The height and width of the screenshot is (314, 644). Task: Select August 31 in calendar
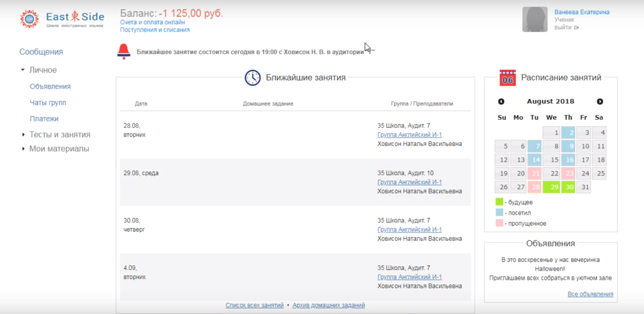[584, 187]
